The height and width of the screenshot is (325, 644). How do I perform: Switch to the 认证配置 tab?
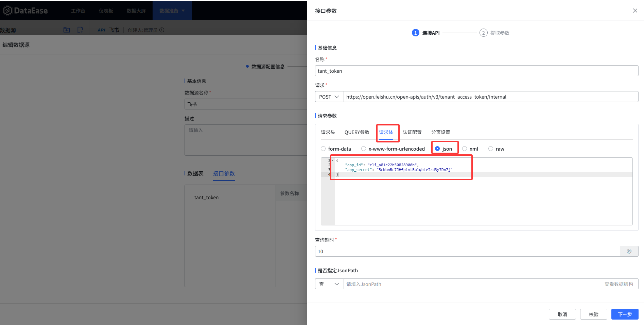412,132
